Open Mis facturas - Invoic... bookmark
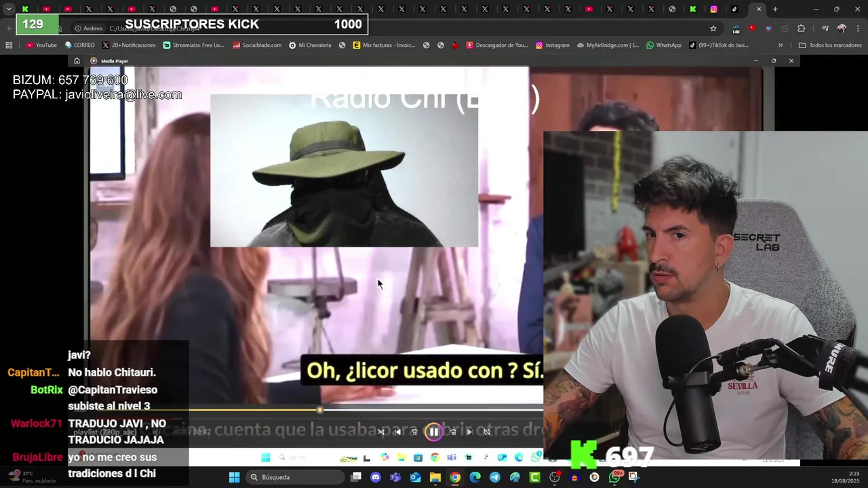Image resolution: width=868 pixels, height=488 pixels. coord(384,45)
